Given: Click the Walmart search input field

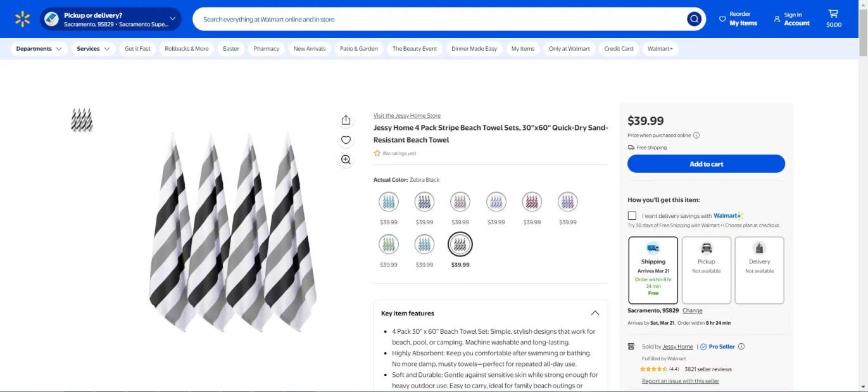Looking at the screenshot, I should click(x=437, y=19).
